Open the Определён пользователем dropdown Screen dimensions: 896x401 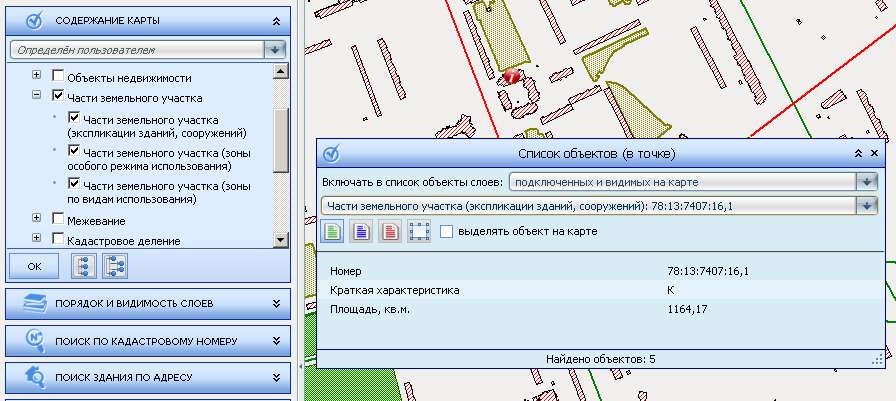[275, 50]
